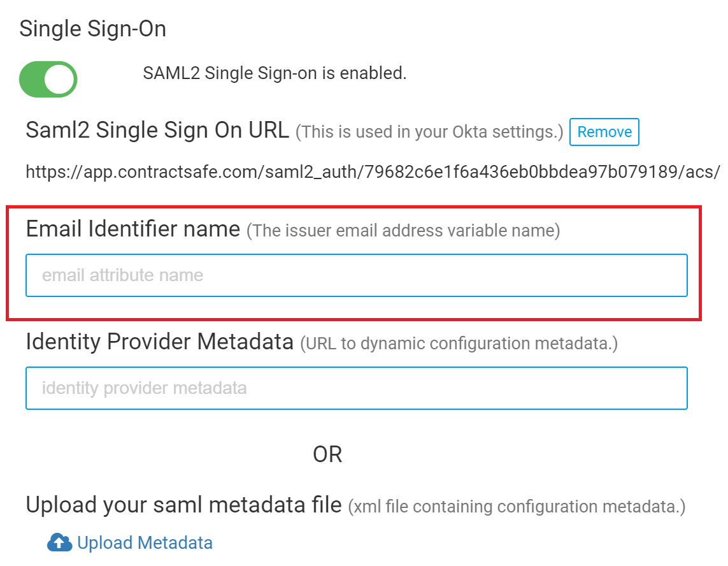Click the cloud upload icon
The height and width of the screenshot is (566, 728).
click(x=59, y=542)
